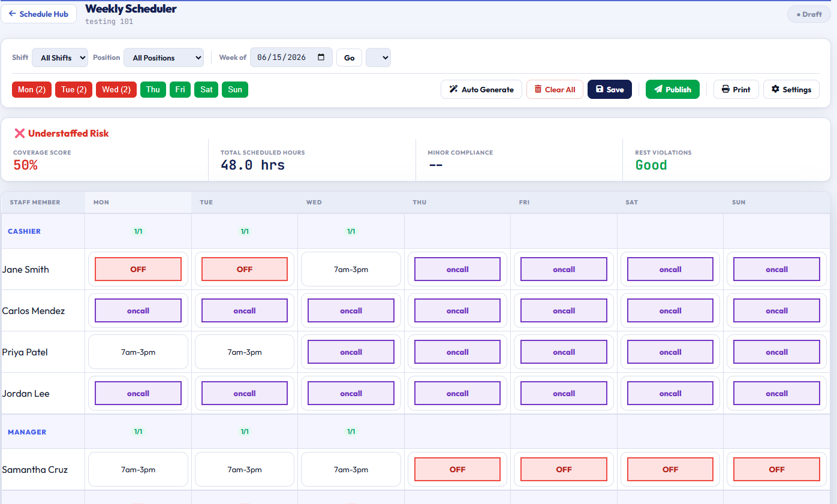
Task: Open the Shift filter dropdown
Action: click(x=60, y=58)
